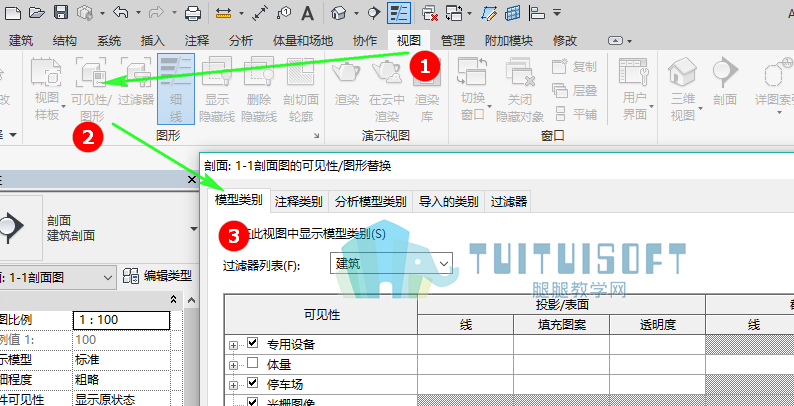The height and width of the screenshot is (406, 794).
Task: Click the Synchronize with Central icon
Action: [86, 13]
